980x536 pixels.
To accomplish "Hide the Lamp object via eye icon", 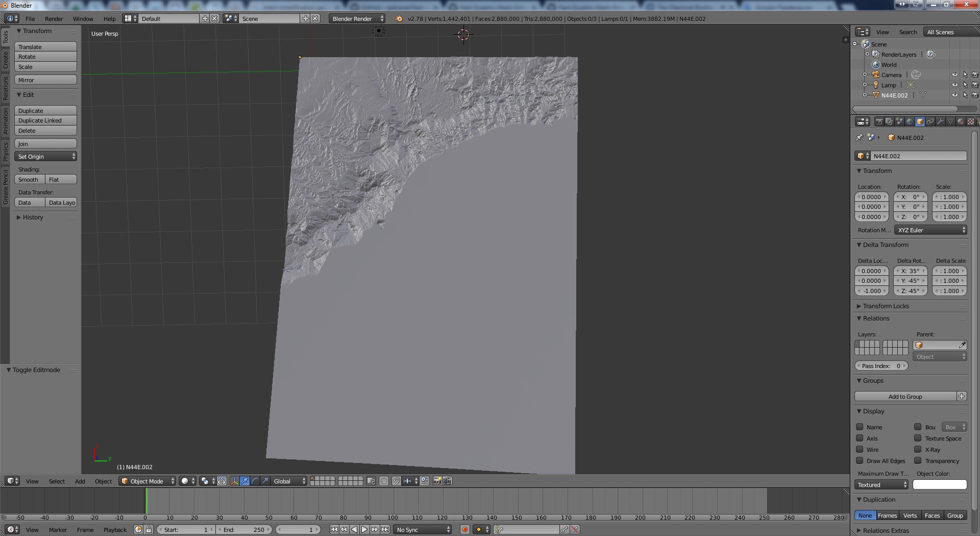I will [x=954, y=85].
